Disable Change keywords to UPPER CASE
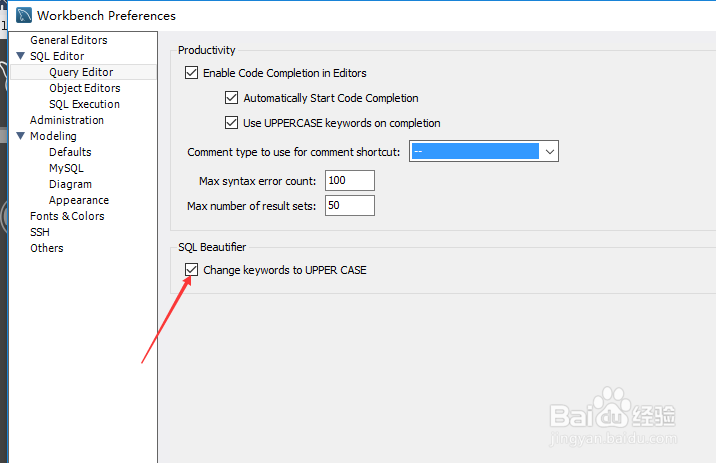 point(192,270)
